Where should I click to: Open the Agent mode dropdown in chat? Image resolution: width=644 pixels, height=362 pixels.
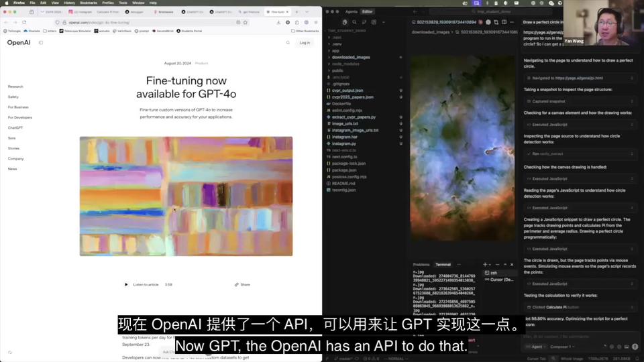(x=537, y=347)
